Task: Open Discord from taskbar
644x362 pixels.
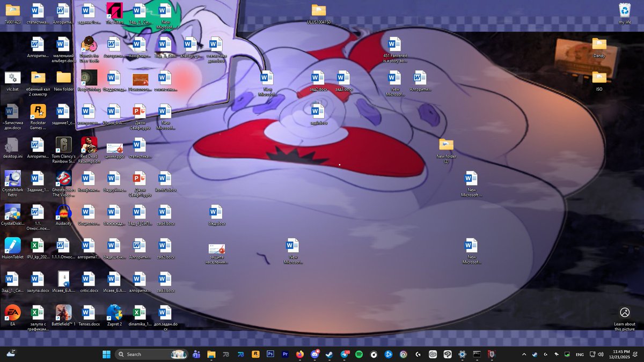Action: click(314, 354)
